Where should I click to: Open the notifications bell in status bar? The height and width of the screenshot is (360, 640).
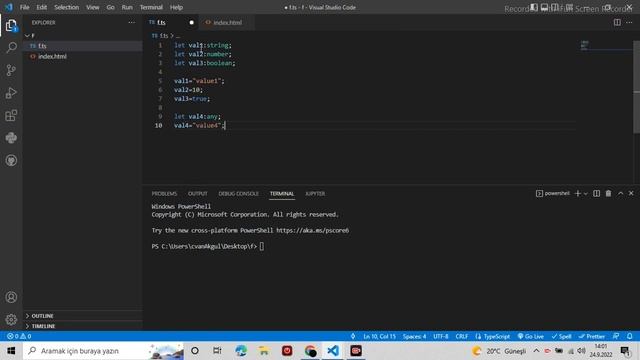[x=629, y=336]
